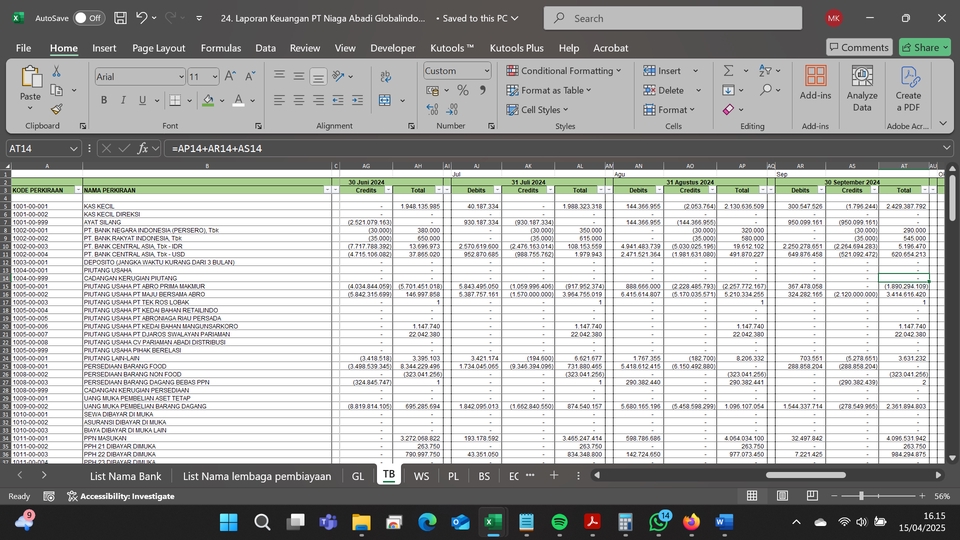Select Middle Align vertical alignment
The width and height of the screenshot is (960, 540).
pos(299,76)
